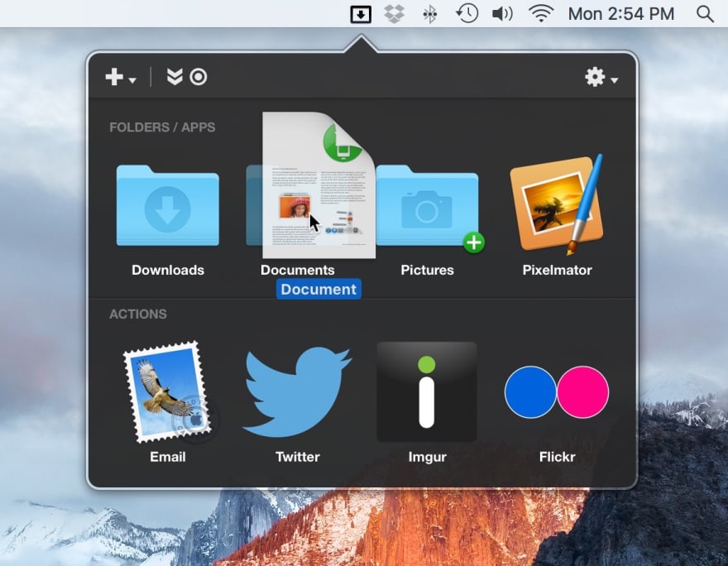Click the circular target icon

[x=199, y=77]
